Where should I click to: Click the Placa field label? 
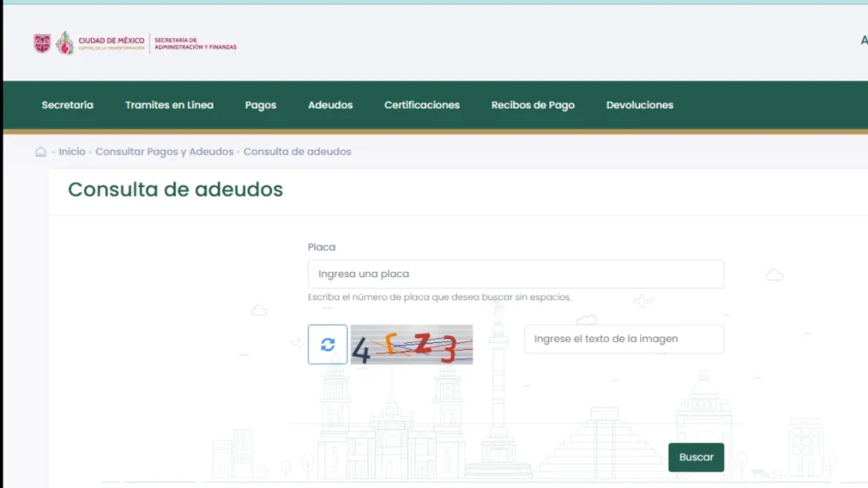tap(321, 247)
